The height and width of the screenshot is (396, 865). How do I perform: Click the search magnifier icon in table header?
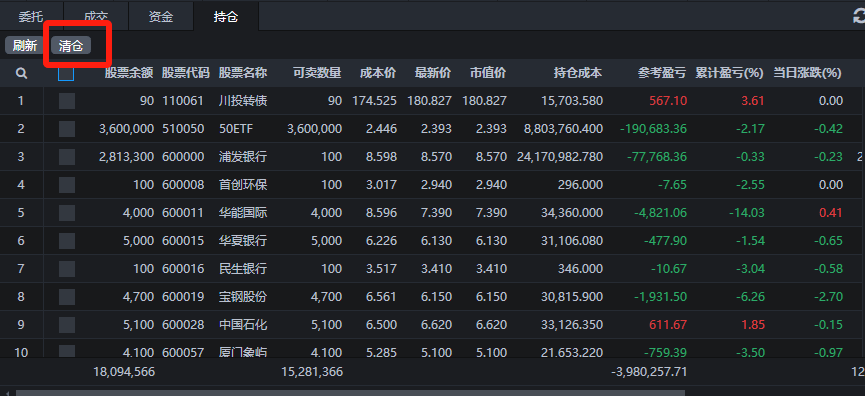[22, 73]
